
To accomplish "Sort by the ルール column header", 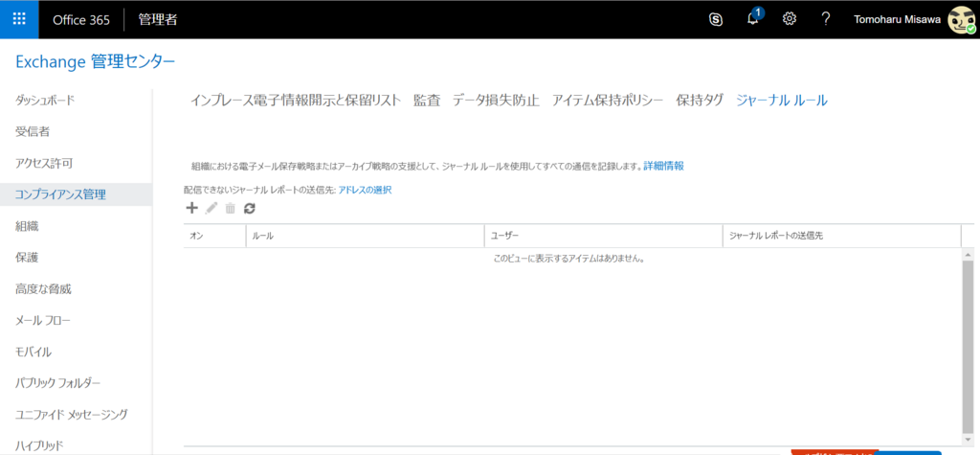I will (365, 236).
